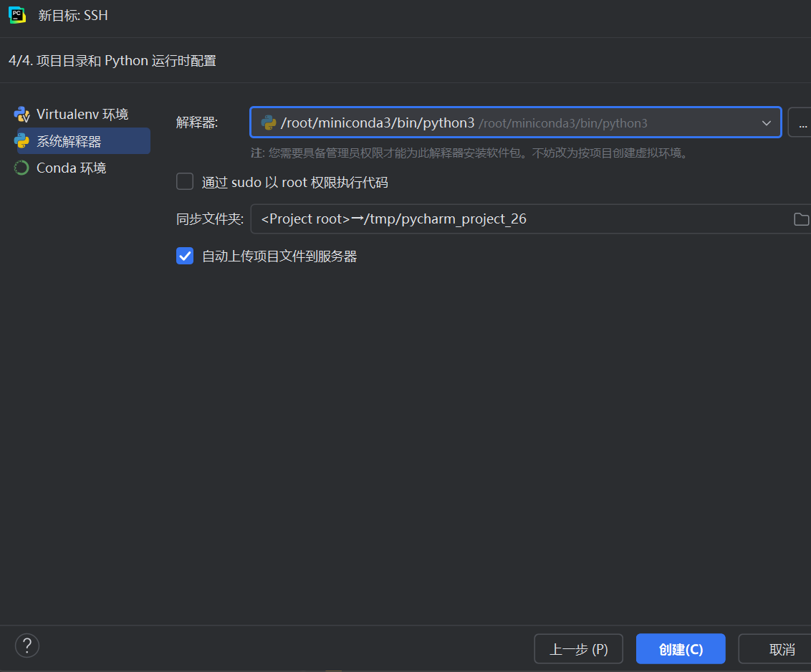Screen dimensions: 811x672
Task: Click the Conda green ring icon
Action: tap(21, 168)
